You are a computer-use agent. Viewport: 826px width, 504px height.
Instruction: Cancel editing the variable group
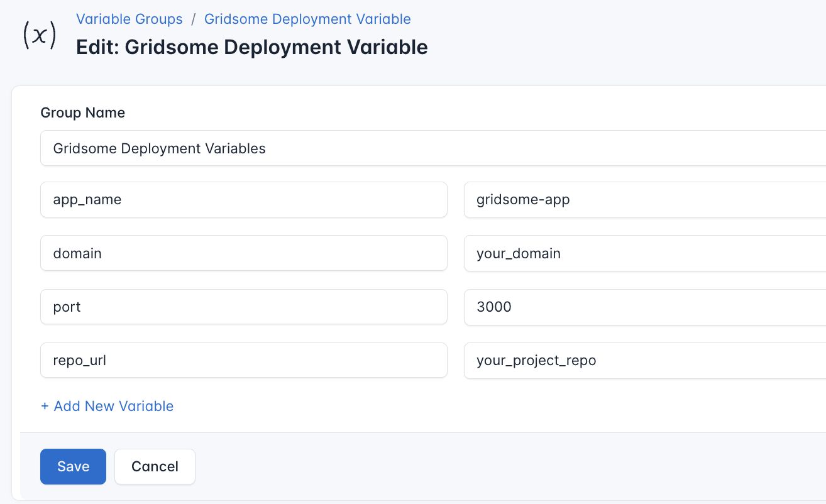point(155,466)
